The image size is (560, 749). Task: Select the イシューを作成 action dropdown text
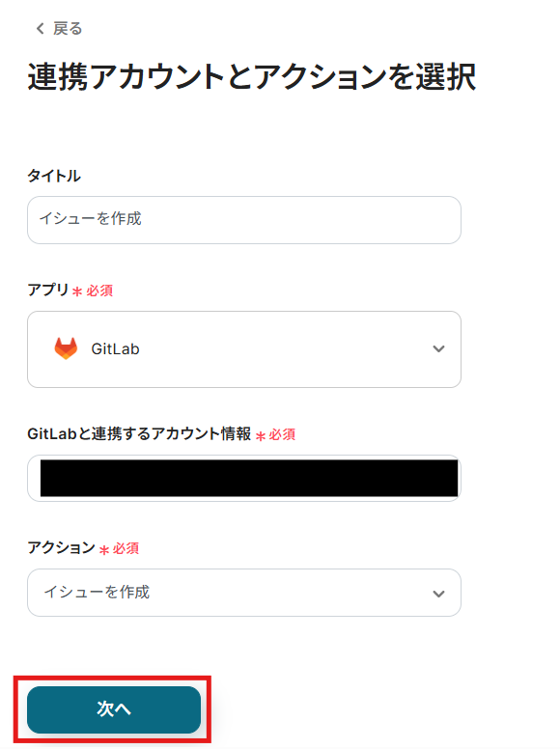coord(97,593)
